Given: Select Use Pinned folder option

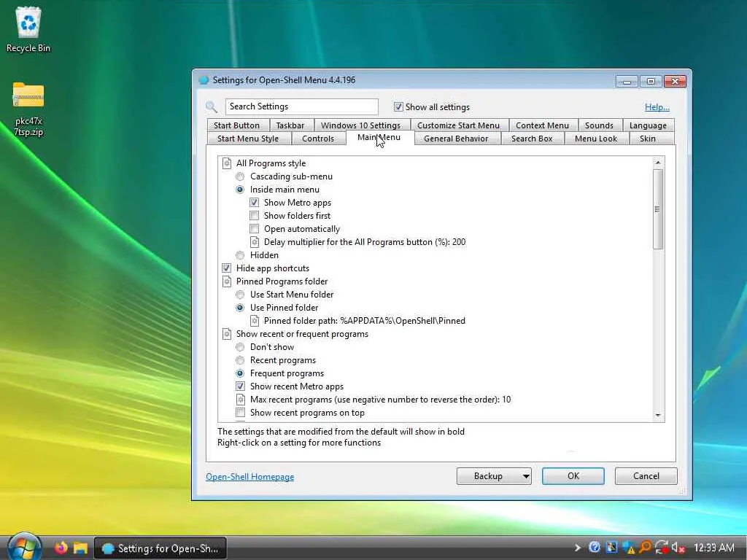Looking at the screenshot, I should click(x=240, y=308).
